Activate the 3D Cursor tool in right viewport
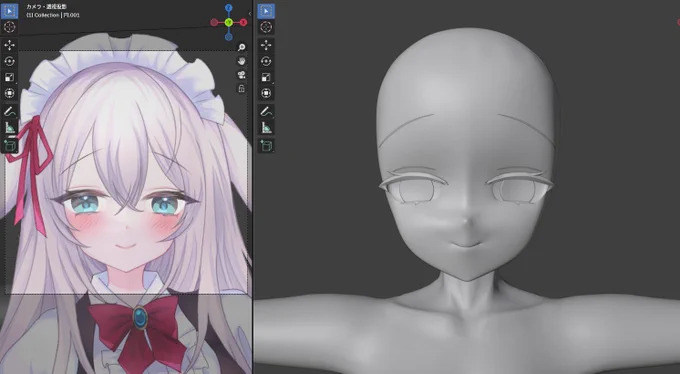 pos(266,27)
